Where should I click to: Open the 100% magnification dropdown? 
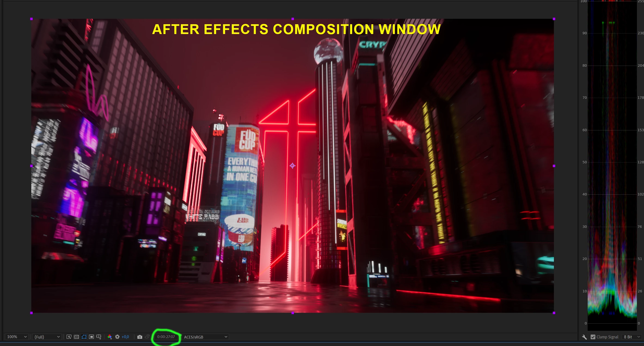tap(17, 337)
